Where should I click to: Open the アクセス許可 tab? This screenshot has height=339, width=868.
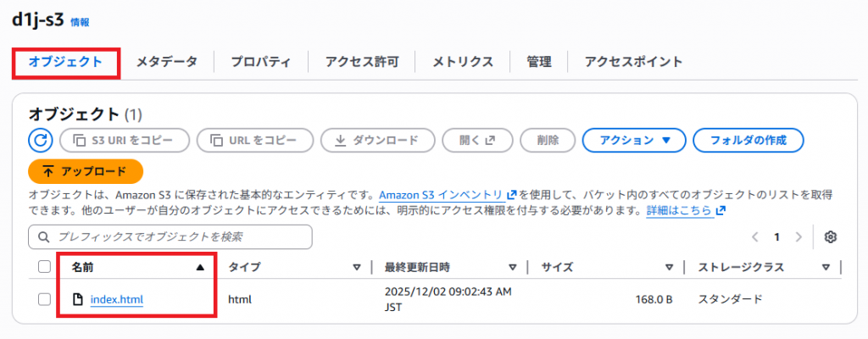pyautogui.click(x=362, y=62)
